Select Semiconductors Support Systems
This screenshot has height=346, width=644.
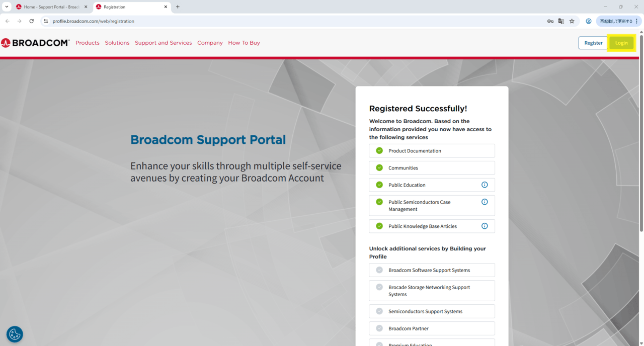click(x=432, y=311)
